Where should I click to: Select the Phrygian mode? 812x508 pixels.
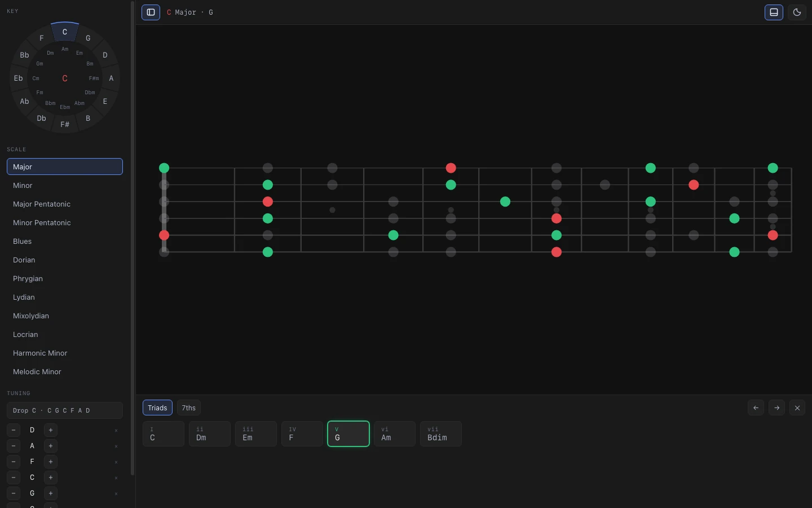(65, 278)
